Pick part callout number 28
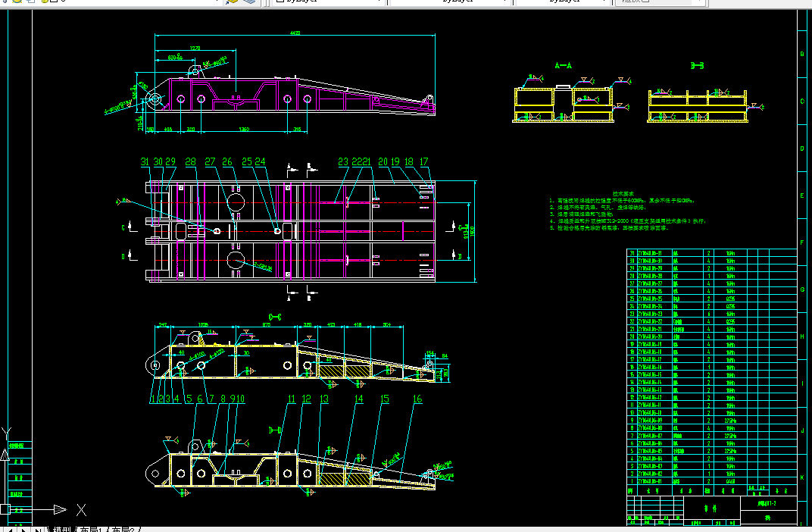Screen dimensions: 812x532 click(x=191, y=161)
